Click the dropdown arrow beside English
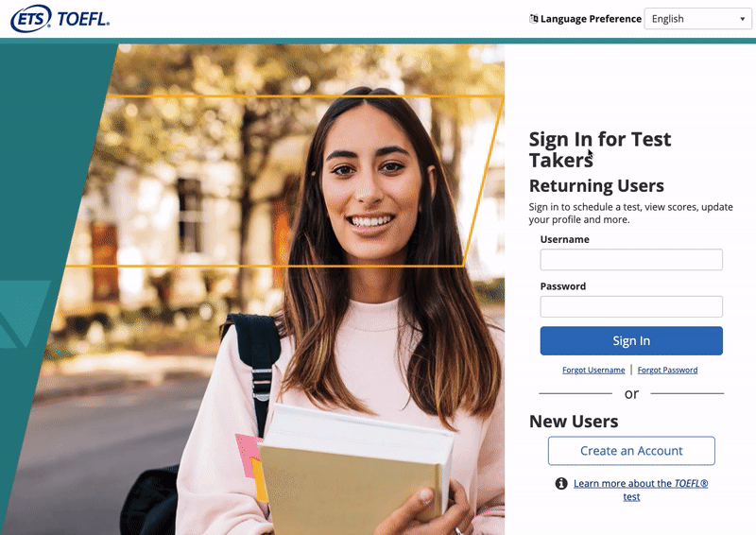Viewport: 756px width, 535px height. point(742,19)
